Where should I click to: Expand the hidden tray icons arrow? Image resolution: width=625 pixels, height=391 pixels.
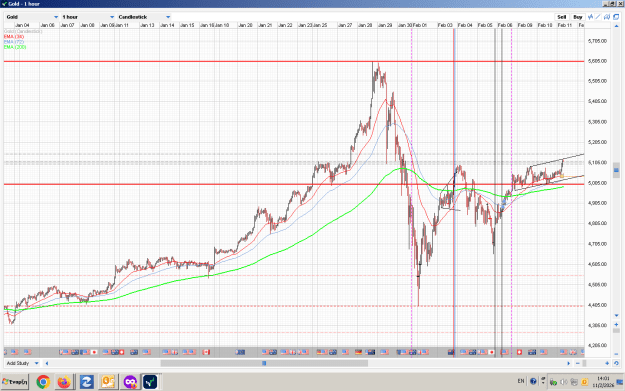click(542, 381)
